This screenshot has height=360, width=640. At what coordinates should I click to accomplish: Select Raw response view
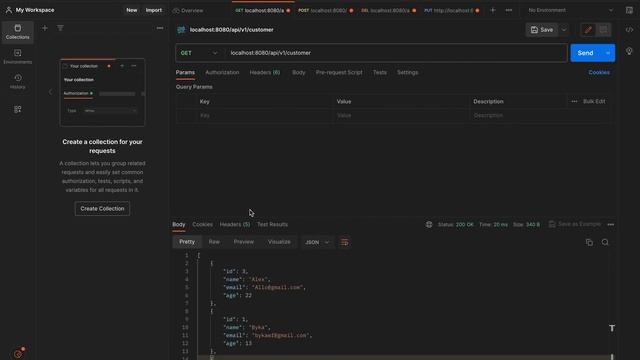click(x=214, y=242)
